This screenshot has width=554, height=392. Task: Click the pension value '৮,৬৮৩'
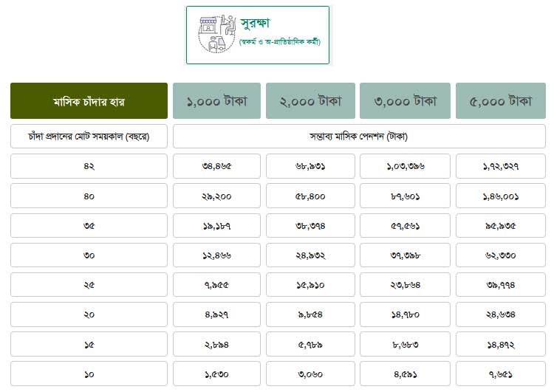[x=405, y=344]
